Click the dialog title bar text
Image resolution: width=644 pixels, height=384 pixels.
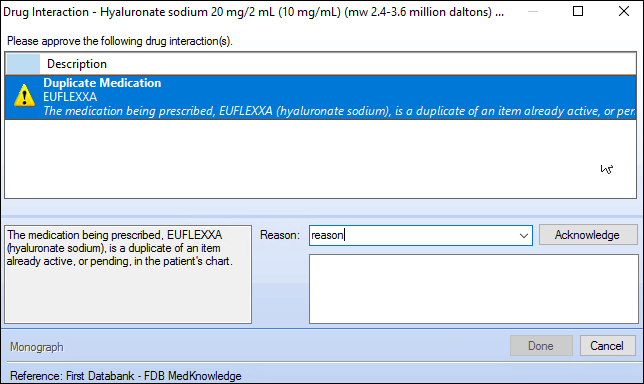pos(253,12)
